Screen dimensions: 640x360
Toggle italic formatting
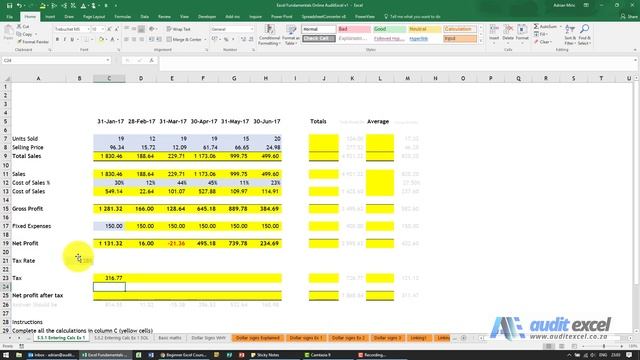64,40
